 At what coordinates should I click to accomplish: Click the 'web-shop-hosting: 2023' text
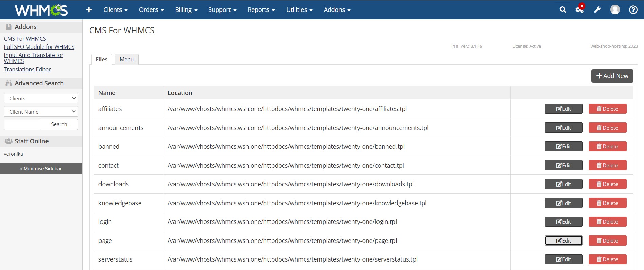[614, 46]
